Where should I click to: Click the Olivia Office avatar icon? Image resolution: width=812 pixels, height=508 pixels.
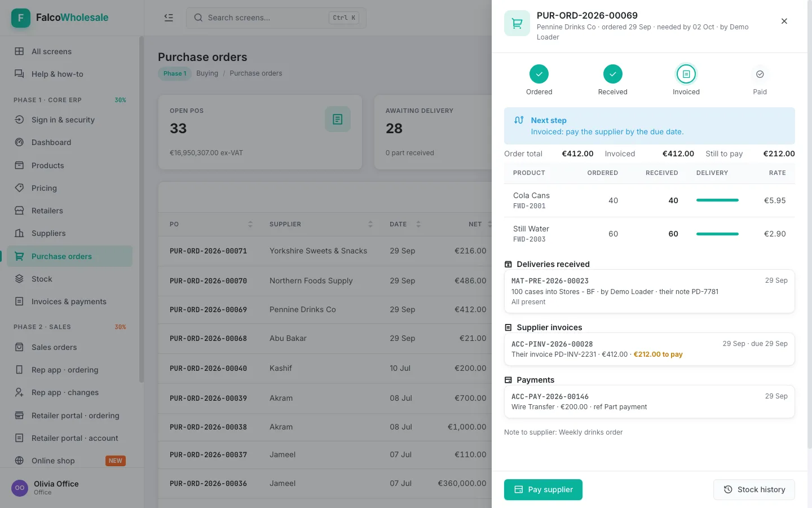20,488
